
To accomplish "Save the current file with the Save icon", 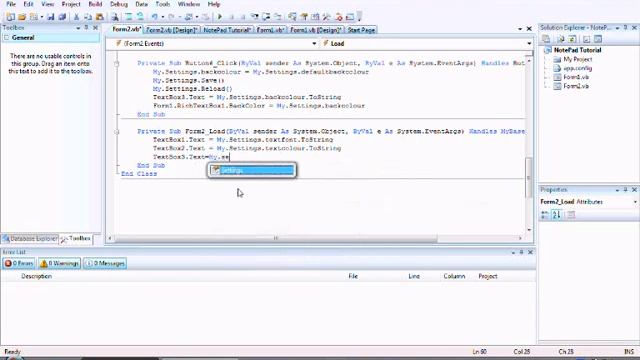I will click(51, 17).
